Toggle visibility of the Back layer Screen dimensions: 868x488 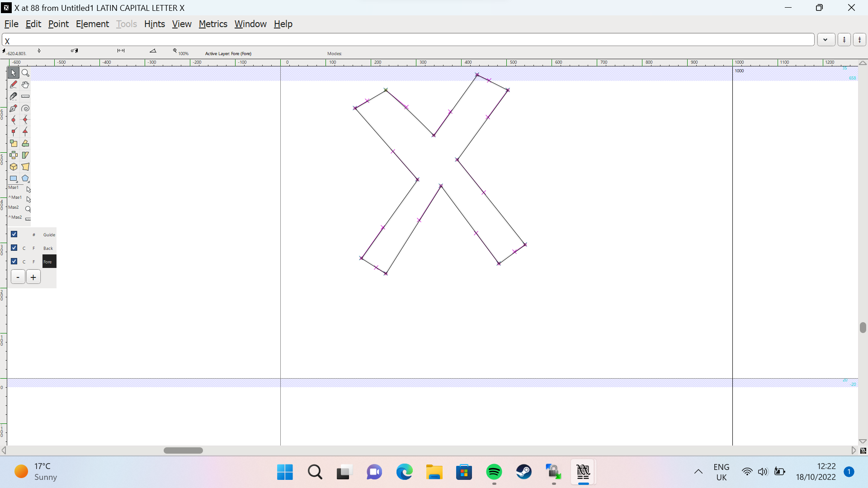[x=14, y=248]
